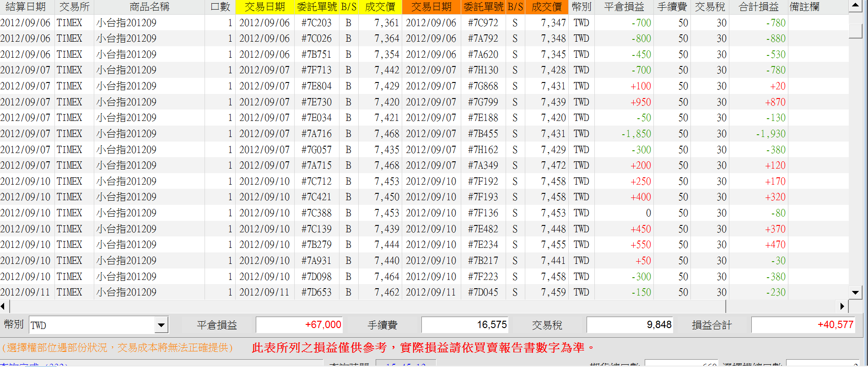Viewport: 868px width, 367px height.
Task: Click the vertical scrollbar down arrow
Action: [x=855, y=292]
